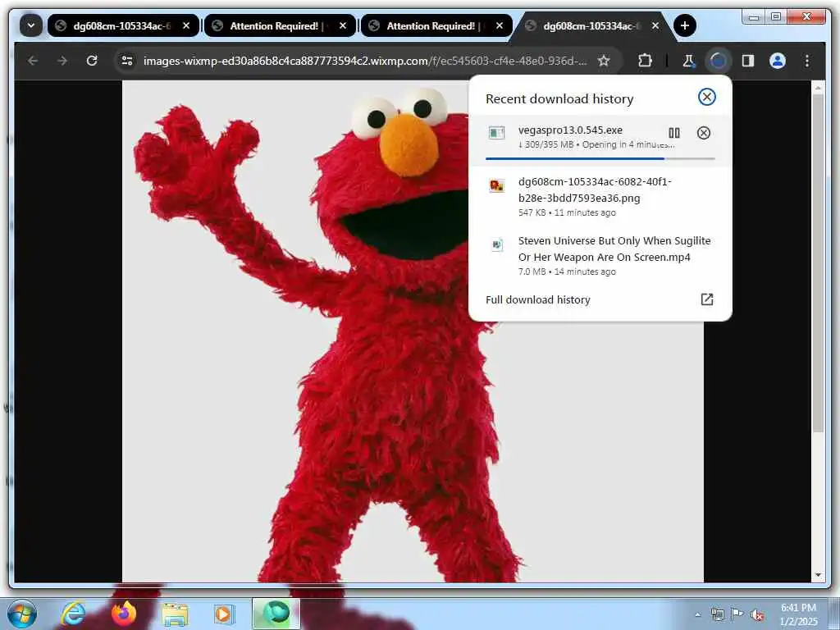Click the Elmo image in the page

[x=413, y=331]
